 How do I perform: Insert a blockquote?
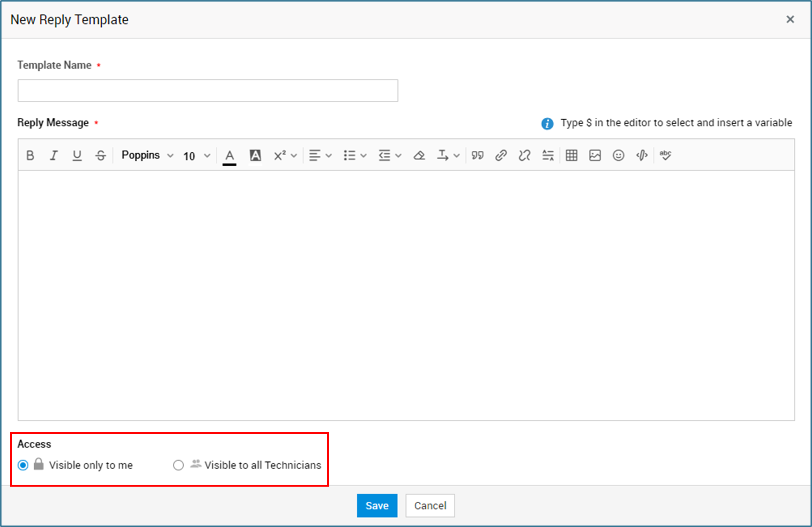(x=477, y=155)
